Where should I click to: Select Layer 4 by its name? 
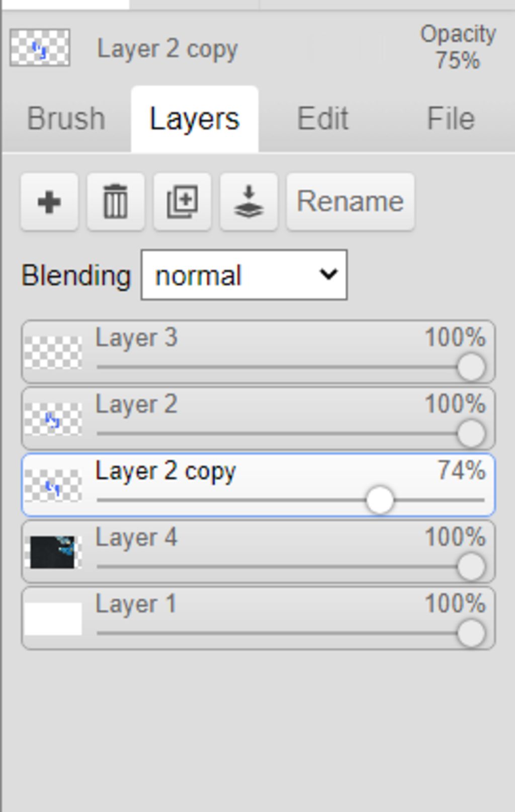tap(136, 538)
